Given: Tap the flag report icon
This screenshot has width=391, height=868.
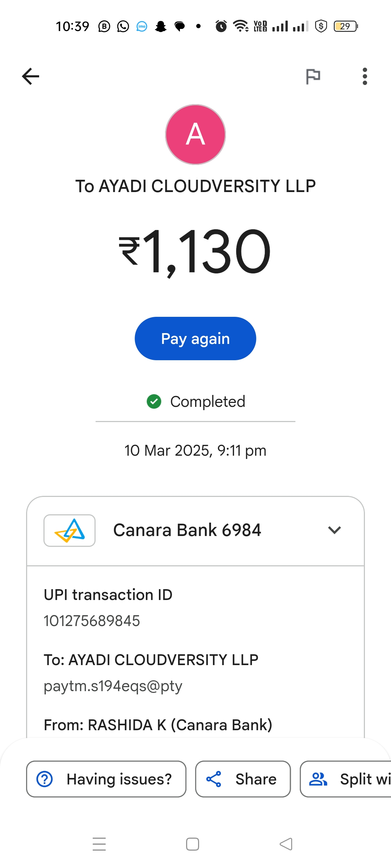Looking at the screenshot, I should tap(313, 76).
